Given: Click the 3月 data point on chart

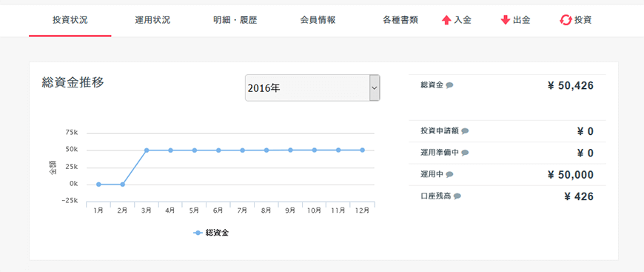Looking at the screenshot, I should pos(147,150).
